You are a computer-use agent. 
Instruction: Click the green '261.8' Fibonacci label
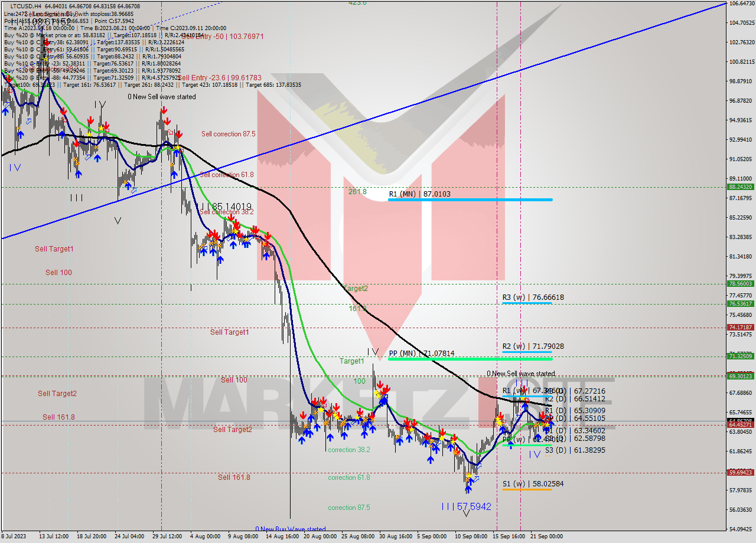tap(357, 192)
